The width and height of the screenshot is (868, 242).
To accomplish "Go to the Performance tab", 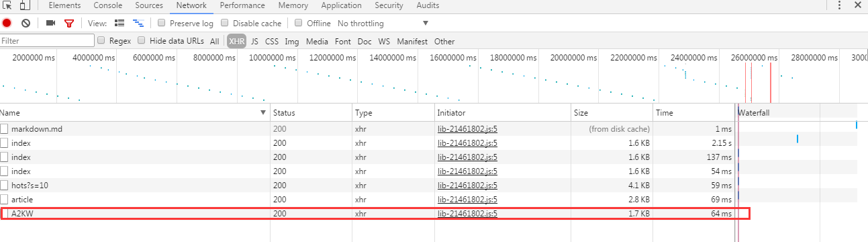I will pyautogui.click(x=242, y=6).
